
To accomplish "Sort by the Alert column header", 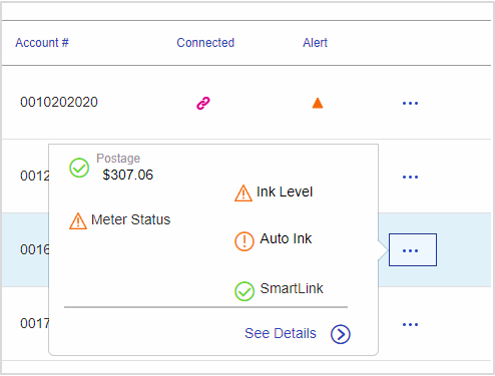I will [315, 43].
